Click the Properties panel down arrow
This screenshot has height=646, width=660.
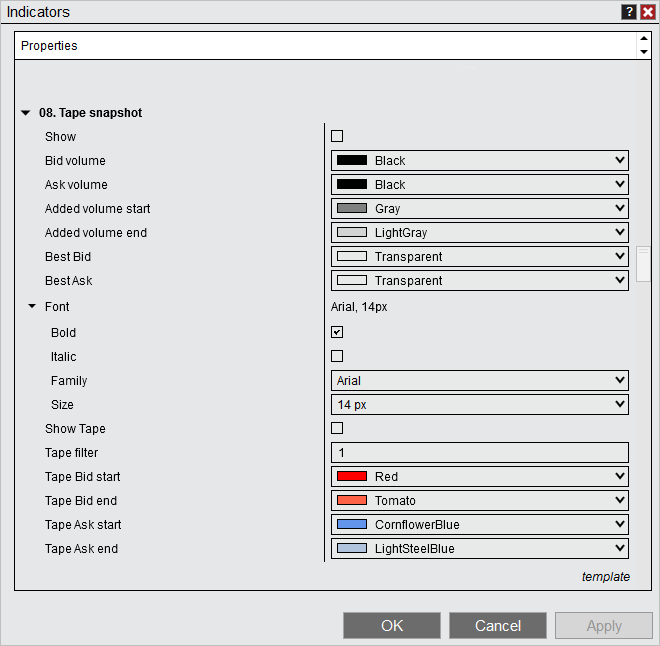click(643, 52)
